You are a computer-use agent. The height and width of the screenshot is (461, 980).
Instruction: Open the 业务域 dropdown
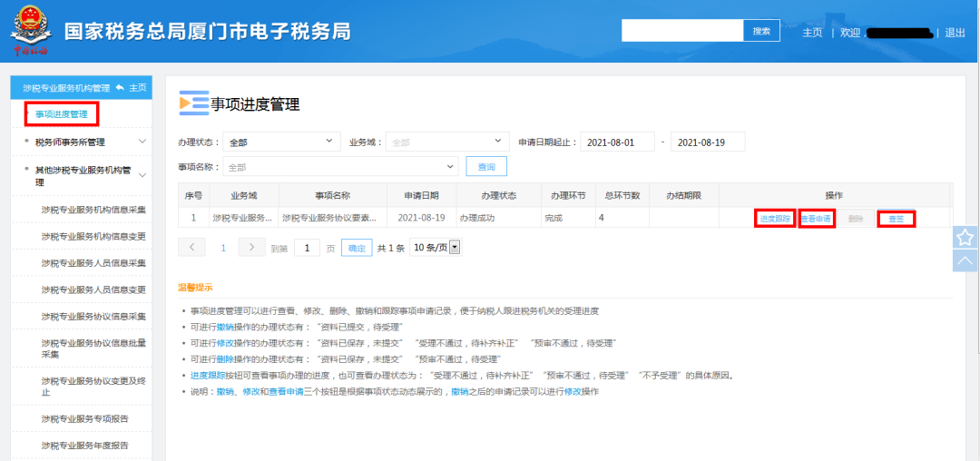446,142
